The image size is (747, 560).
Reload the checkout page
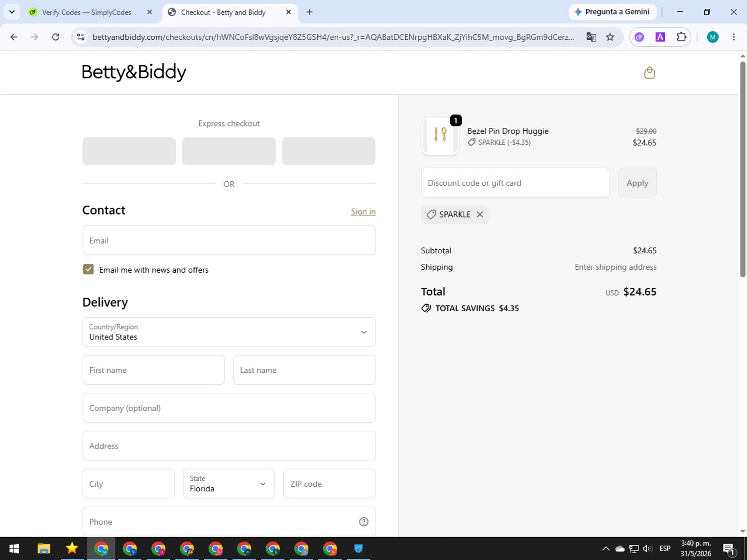point(56,37)
